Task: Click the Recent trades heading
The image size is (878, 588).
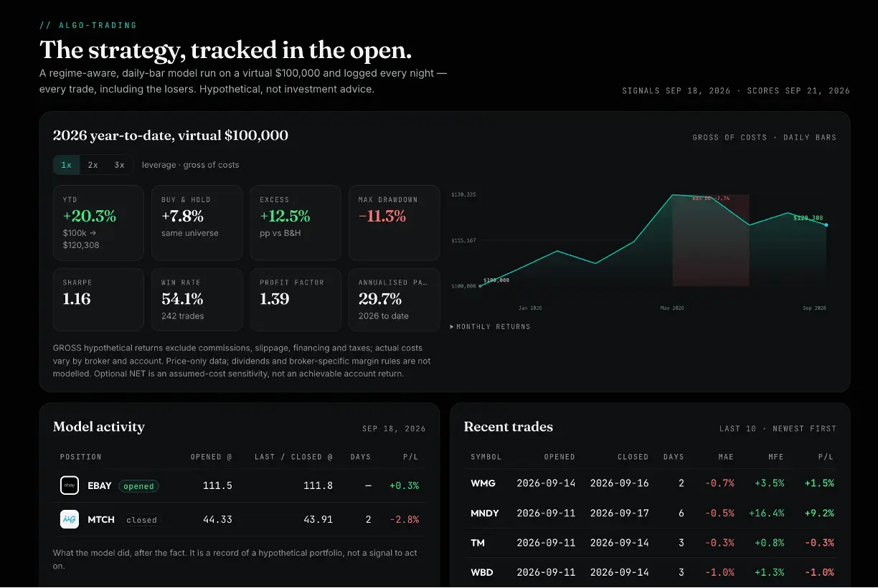Action: (x=509, y=427)
